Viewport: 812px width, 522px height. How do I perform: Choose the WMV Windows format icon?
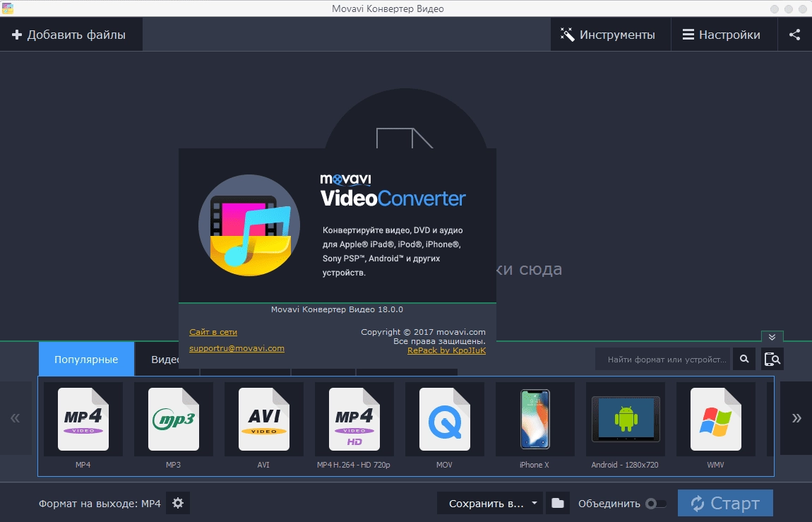click(716, 419)
